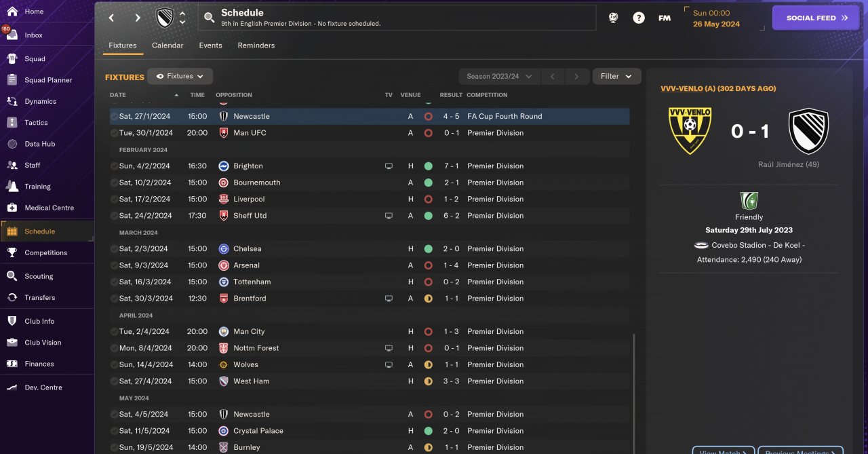Click the FM logo in top bar
Screen dimensions: 868x454
click(x=665, y=18)
